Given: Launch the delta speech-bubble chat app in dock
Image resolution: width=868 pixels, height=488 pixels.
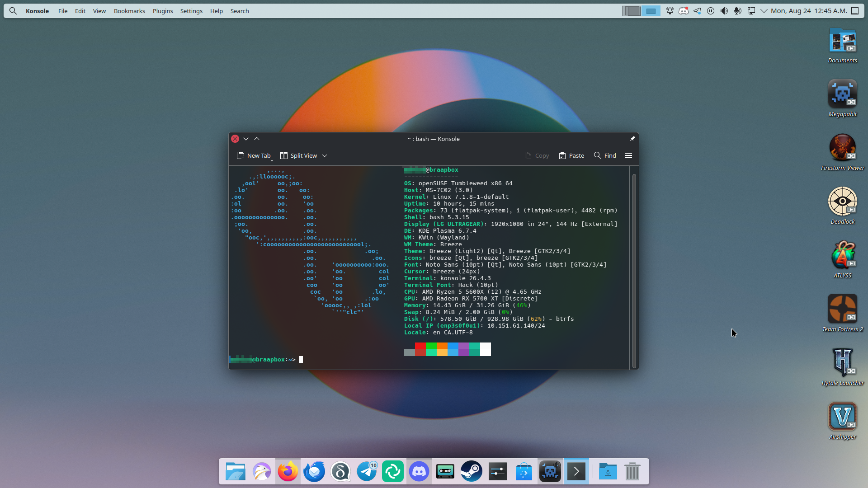Looking at the screenshot, I should point(340,472).
